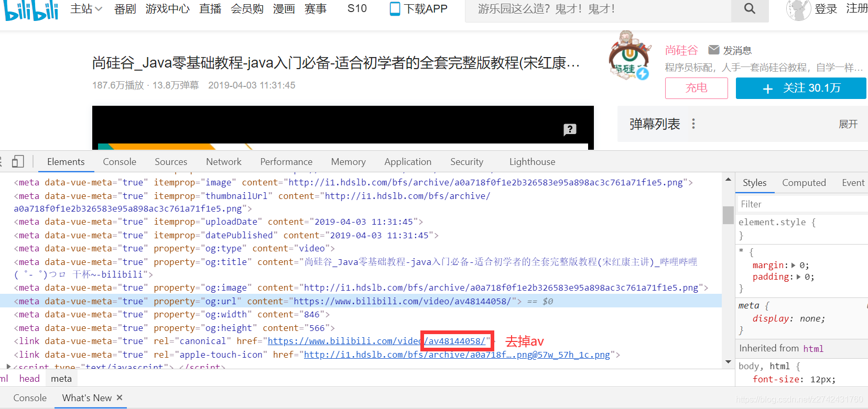Screen dimensions: 868x409
Task: Click the bilibili logo
Action: tap(30, 10)
